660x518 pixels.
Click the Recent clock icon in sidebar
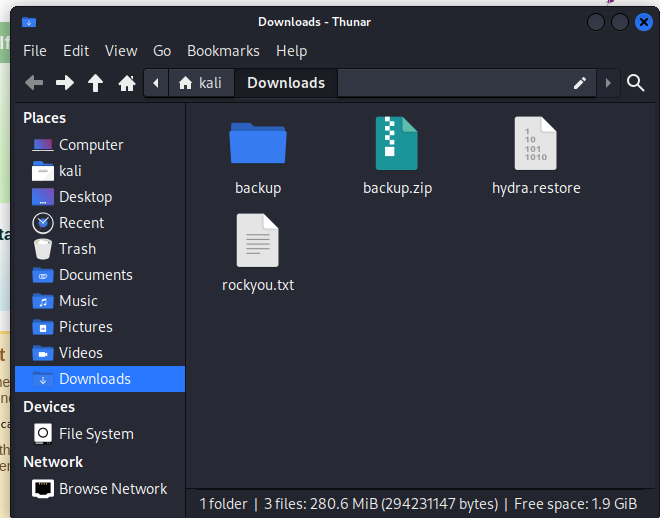(x=43, y=223)
